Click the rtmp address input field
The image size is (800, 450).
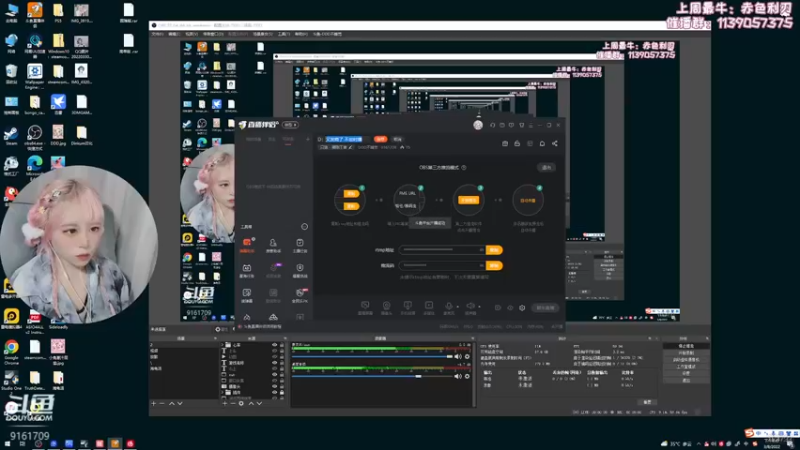click(442, 250)
